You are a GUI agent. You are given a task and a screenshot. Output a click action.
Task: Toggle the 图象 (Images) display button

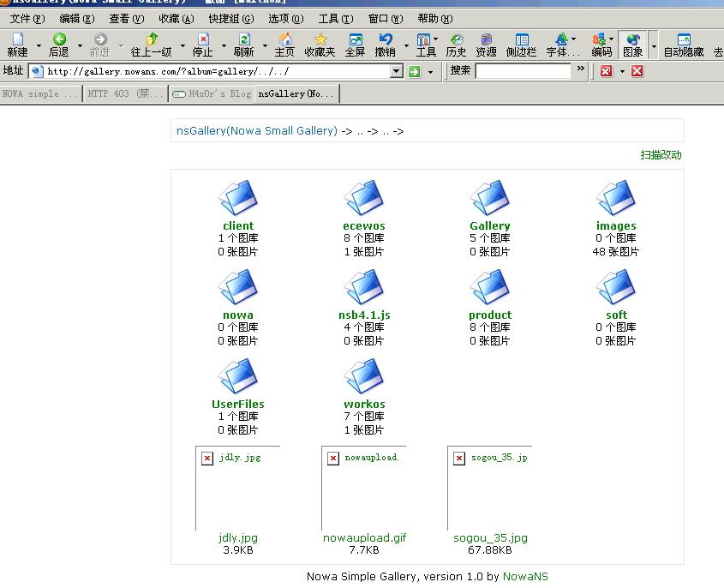click(633, 39)
